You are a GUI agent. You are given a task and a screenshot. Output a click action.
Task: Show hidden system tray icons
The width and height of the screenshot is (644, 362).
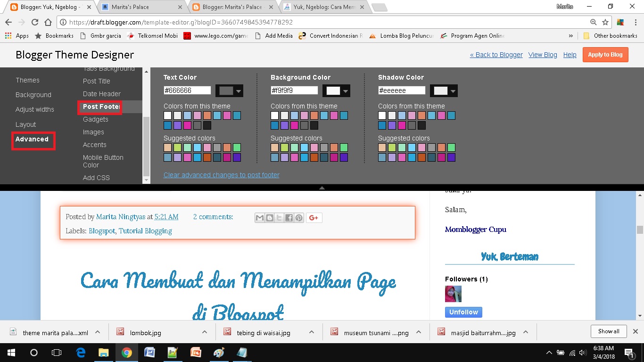[549, 353]
